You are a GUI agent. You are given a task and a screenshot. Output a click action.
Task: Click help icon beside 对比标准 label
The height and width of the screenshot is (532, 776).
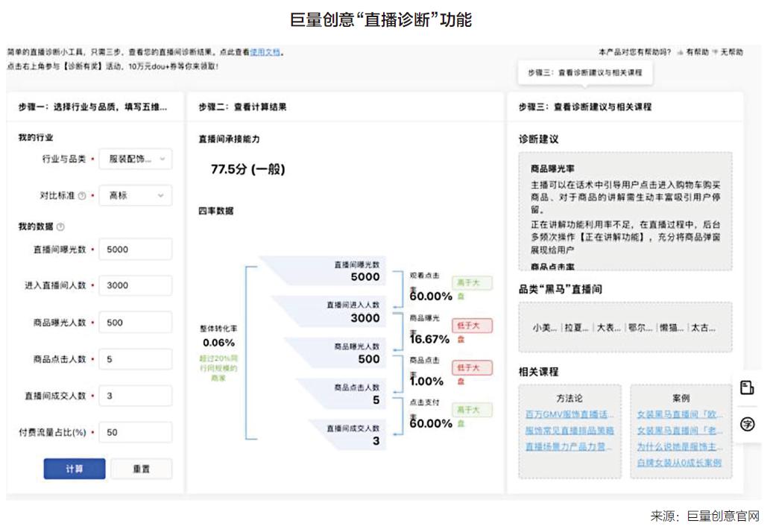[82, 195]
